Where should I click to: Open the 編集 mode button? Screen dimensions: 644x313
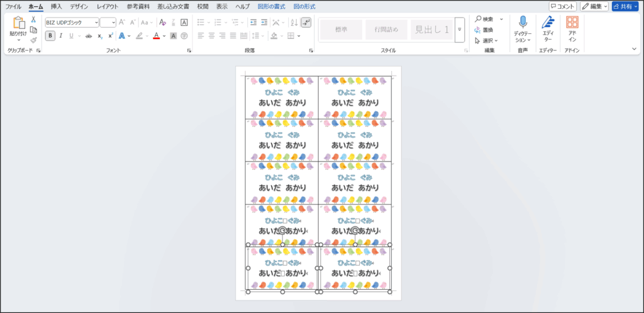594,6
